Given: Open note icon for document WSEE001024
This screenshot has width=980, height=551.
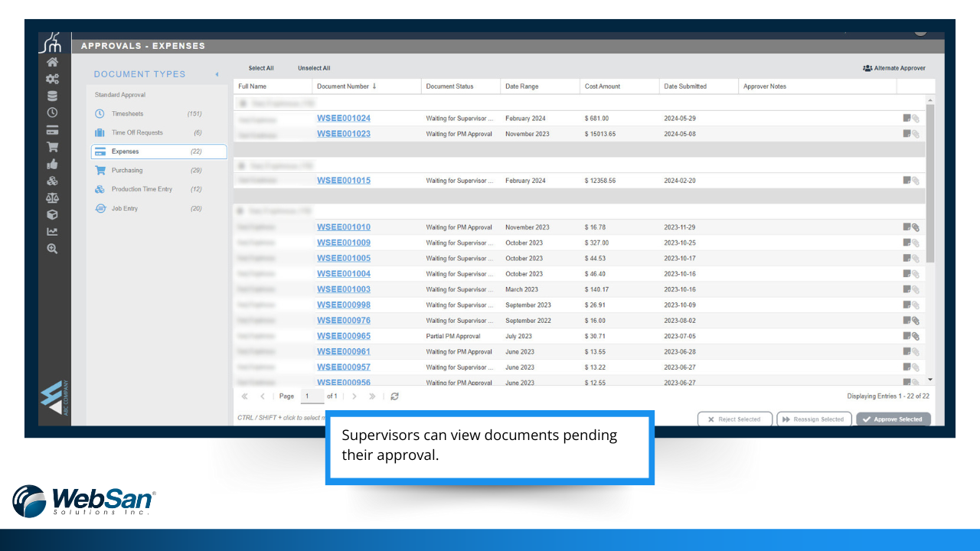Looking at the screenshot, I should pyautogui.click(x=906, y=118).
